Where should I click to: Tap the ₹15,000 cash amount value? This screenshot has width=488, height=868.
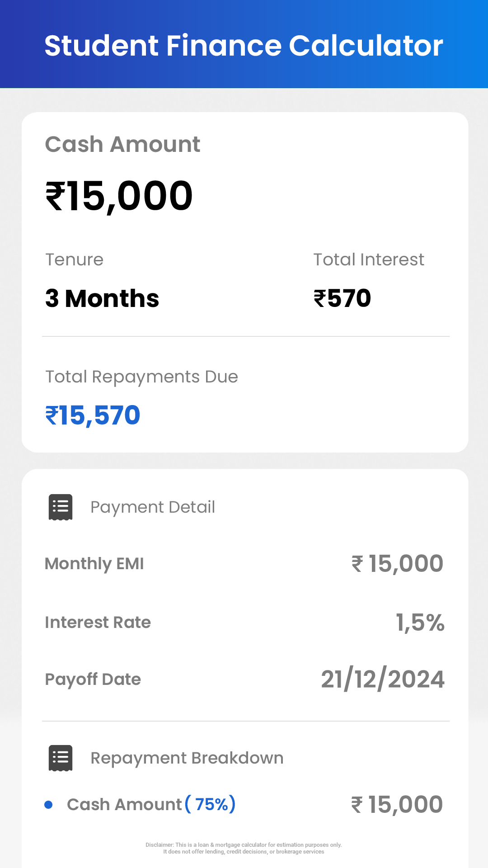[119, 196]
